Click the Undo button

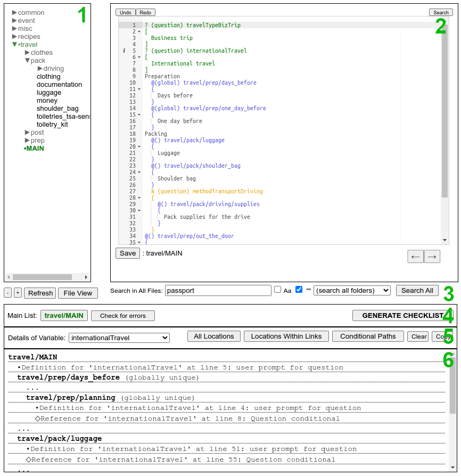click(x=125, y=12)
